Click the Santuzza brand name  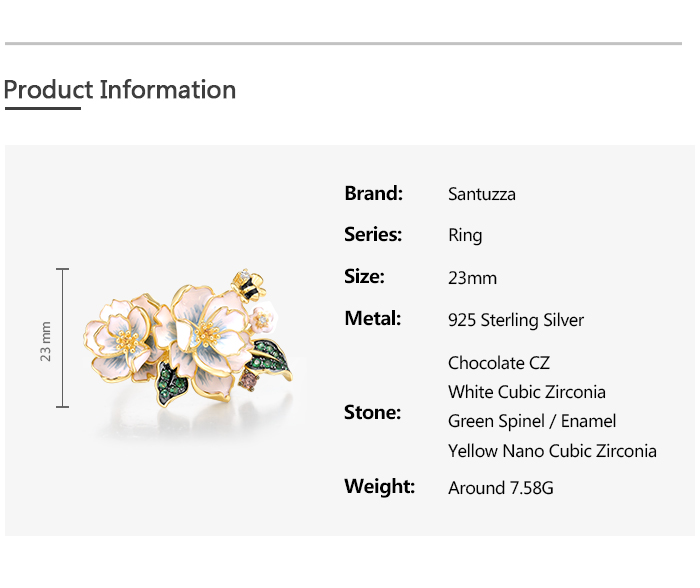click(482, 194)
